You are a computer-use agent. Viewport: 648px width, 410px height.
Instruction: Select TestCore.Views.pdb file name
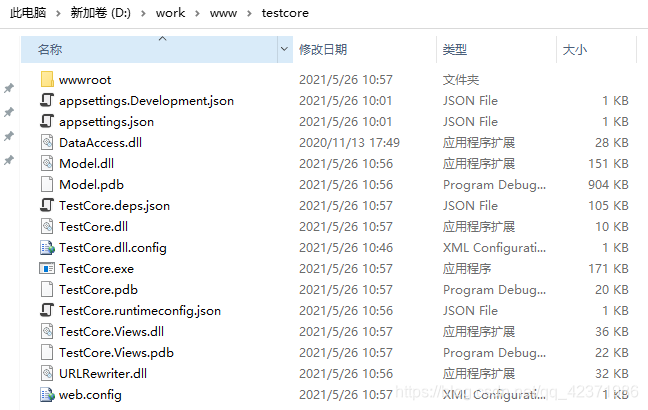click(x=116, y=353)
